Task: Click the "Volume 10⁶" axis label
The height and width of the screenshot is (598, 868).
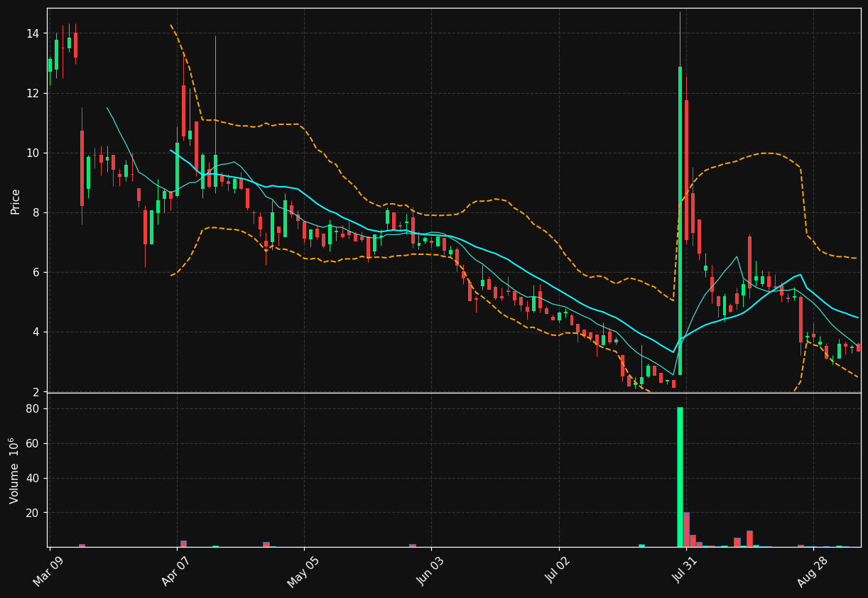Action: (x=15, y=470)
